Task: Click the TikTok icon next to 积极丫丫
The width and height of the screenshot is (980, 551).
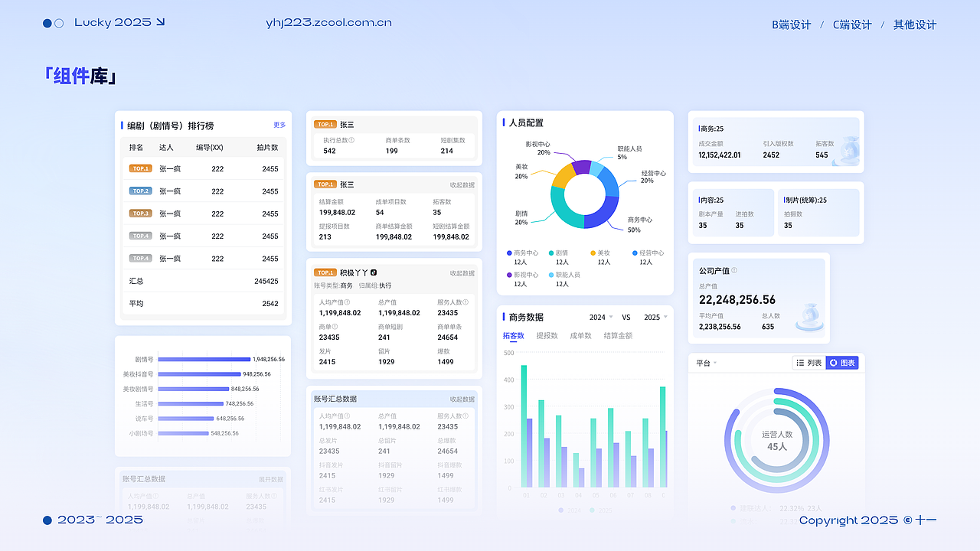Action: click(x=373, y=272)
